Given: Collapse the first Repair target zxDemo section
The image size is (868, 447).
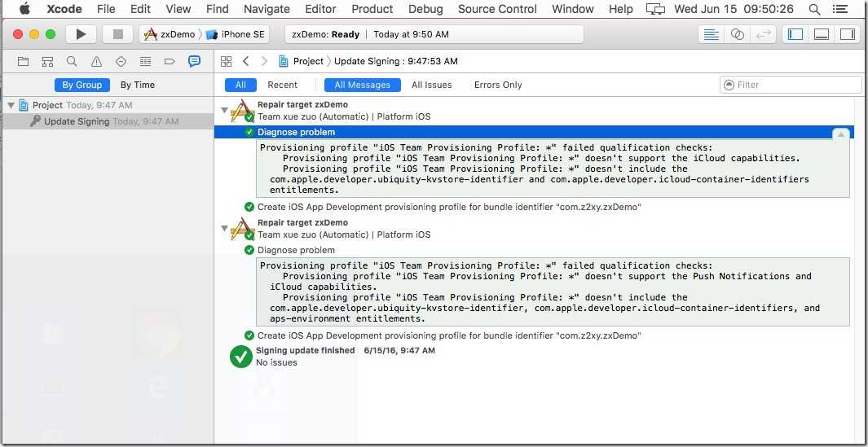Looking at the screenshot, I should tap(224, 110).
